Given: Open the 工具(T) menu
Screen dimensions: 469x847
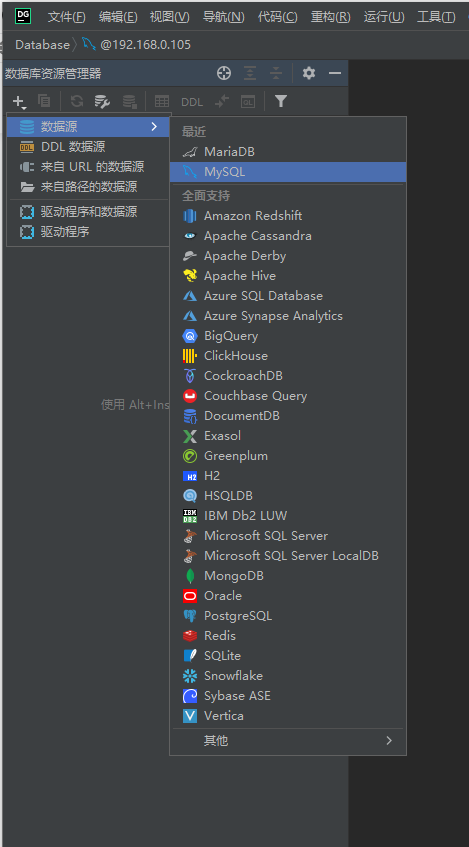Looking at the screenshot, I should pyautogui.click(x=436, y=17).
